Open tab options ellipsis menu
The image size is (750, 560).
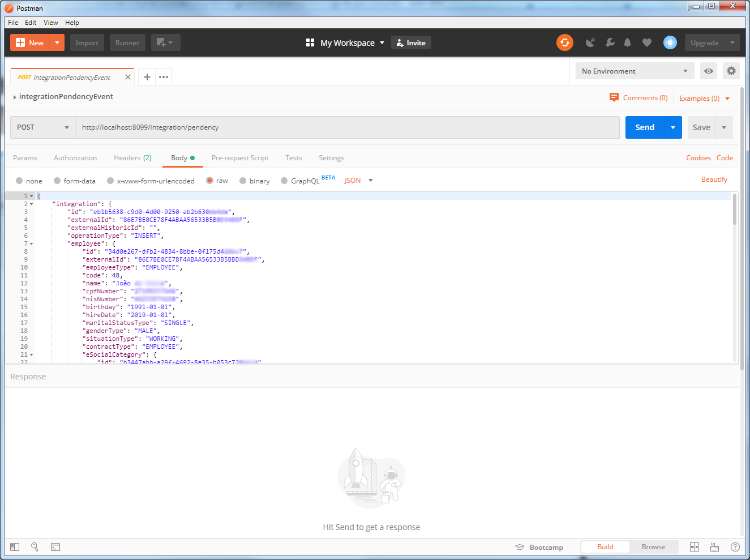pos(164,77)
